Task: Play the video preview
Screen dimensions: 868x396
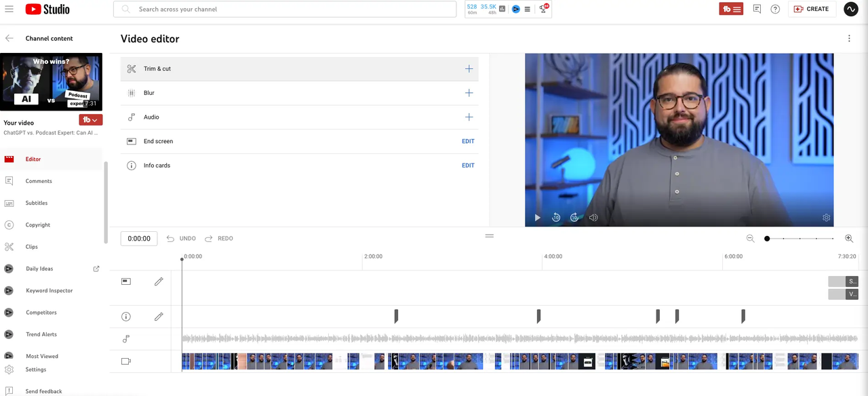Action: pos(537,218)
